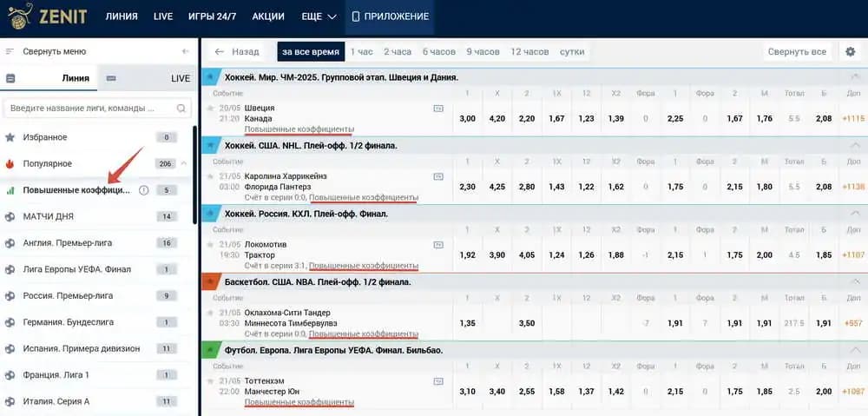Select the за все время time filter
Screen dimensions: 868x416
click(311, 51)
